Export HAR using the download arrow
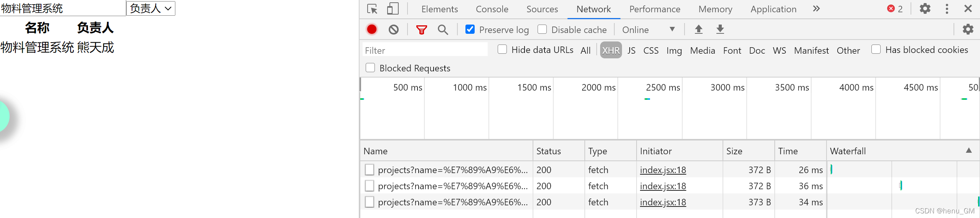This screenshot has height=218, width=980. (720, 30)
